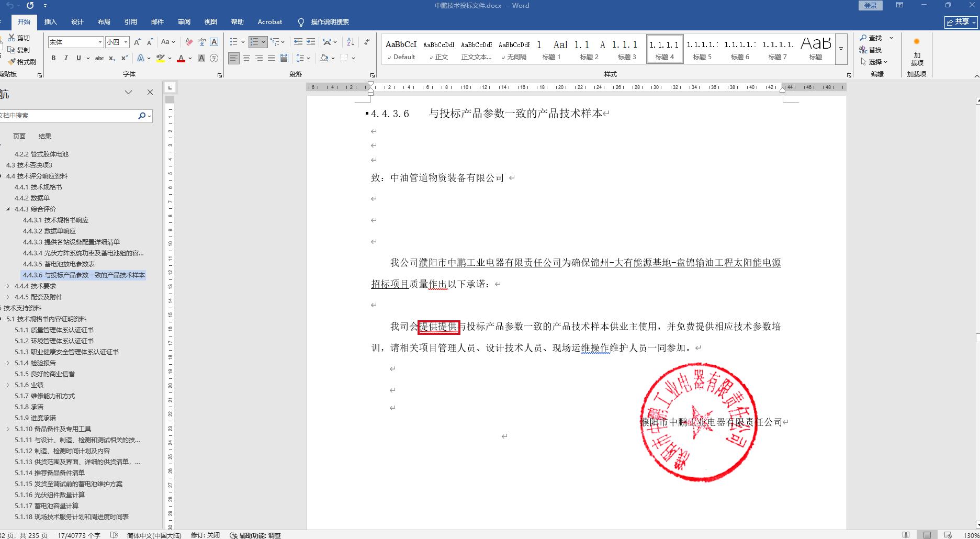Click the 替换 replace button

871,50
